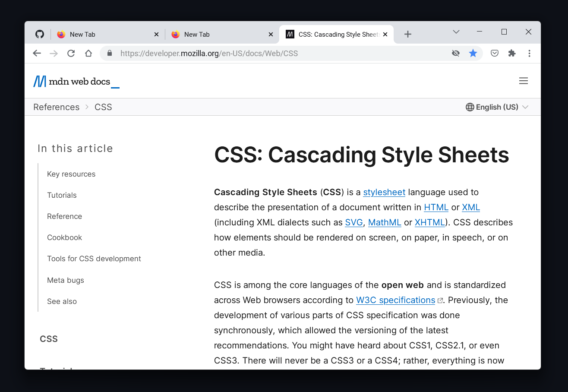Viewport: 568px width, 392px height.
Task: Jump to Key resources section
Action: (71, 174)
